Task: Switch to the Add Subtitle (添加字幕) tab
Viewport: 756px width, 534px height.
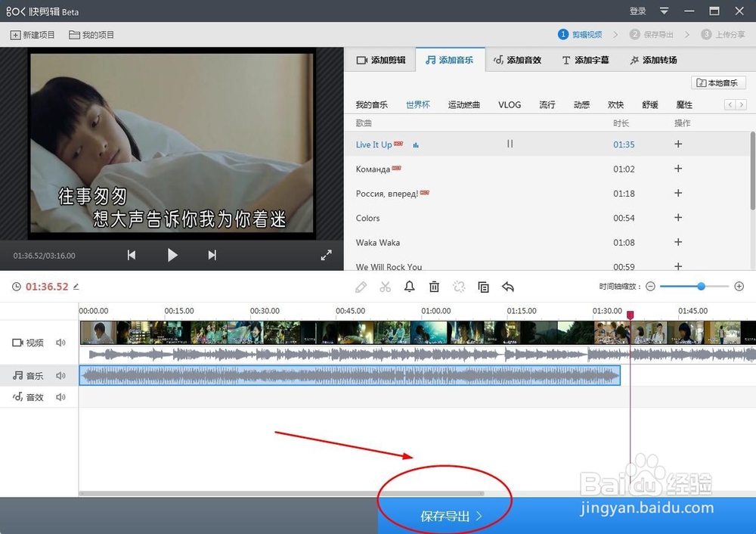Action: coord(585,60)
